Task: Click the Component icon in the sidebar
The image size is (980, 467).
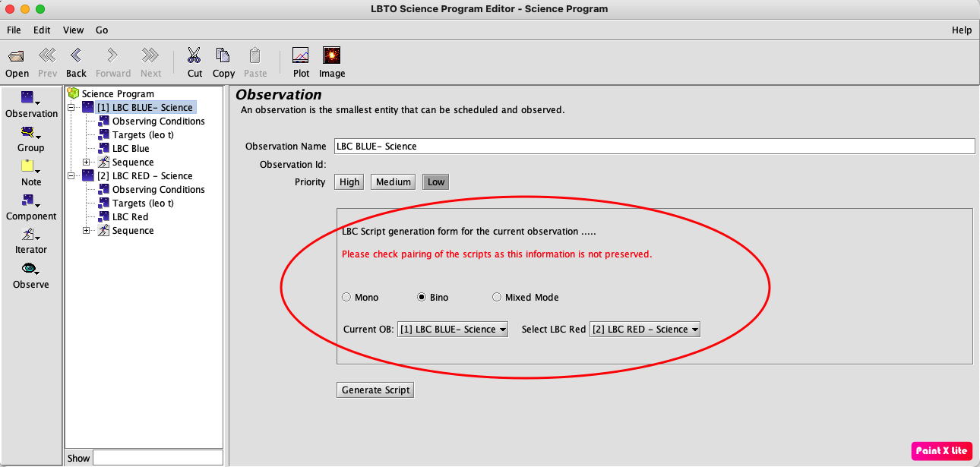Action: point(28,200)
